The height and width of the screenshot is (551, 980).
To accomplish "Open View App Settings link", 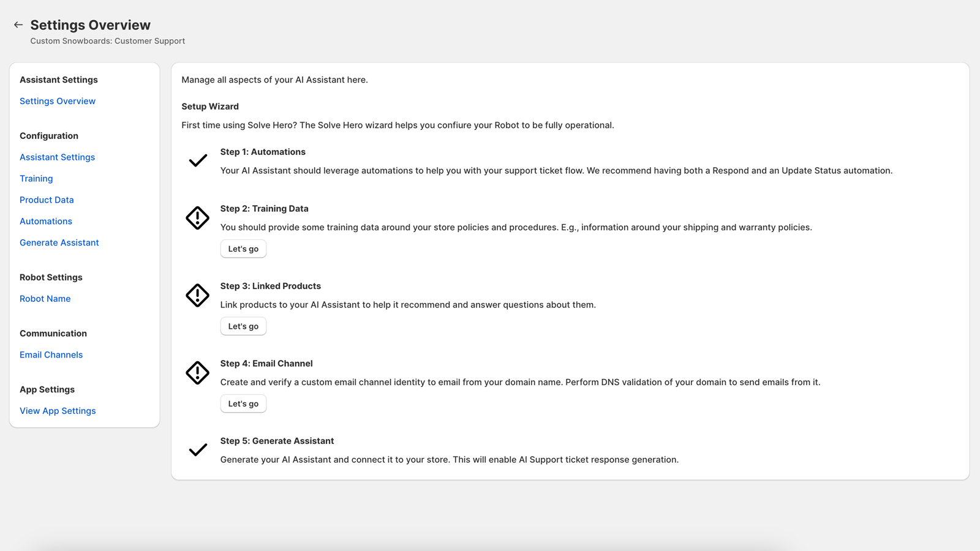I will [x=58, y=411].
